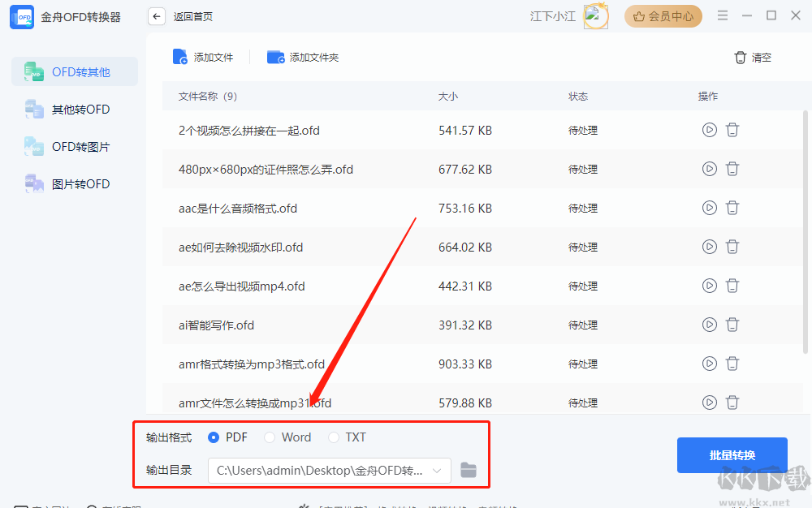The image size is (812, 508).
Task: Click the 江下小江 user avatar
Action: coord(597,15)
